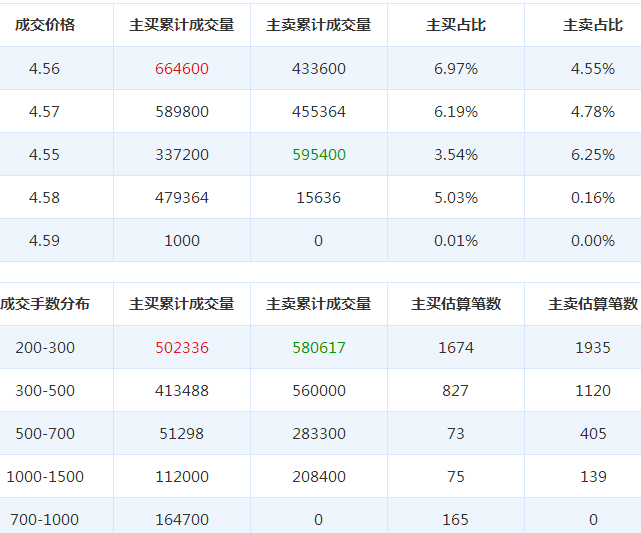Click the 405 cell
641x533 pixels.
[x=593, y=433]
